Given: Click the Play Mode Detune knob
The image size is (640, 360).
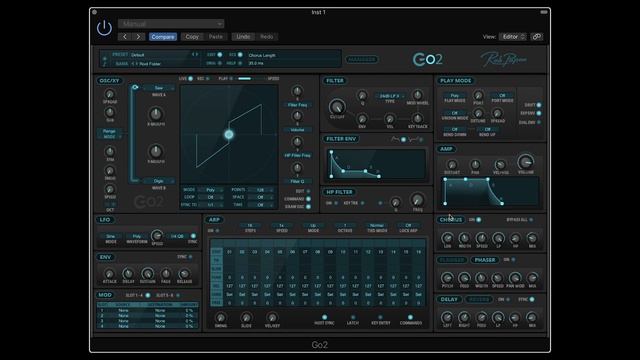Looking at the screenshot, I should [478, 113].
